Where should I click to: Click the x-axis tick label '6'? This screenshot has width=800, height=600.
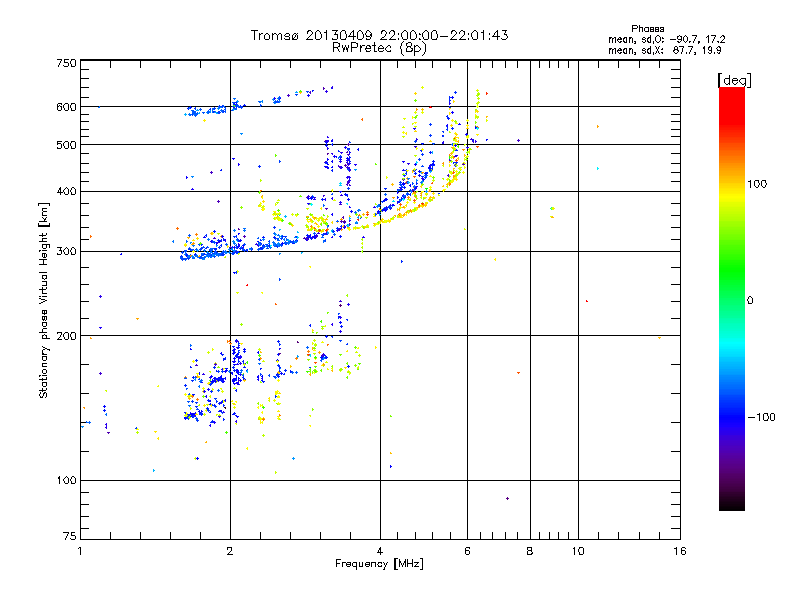pyautogui.click(x=467, y=551)
